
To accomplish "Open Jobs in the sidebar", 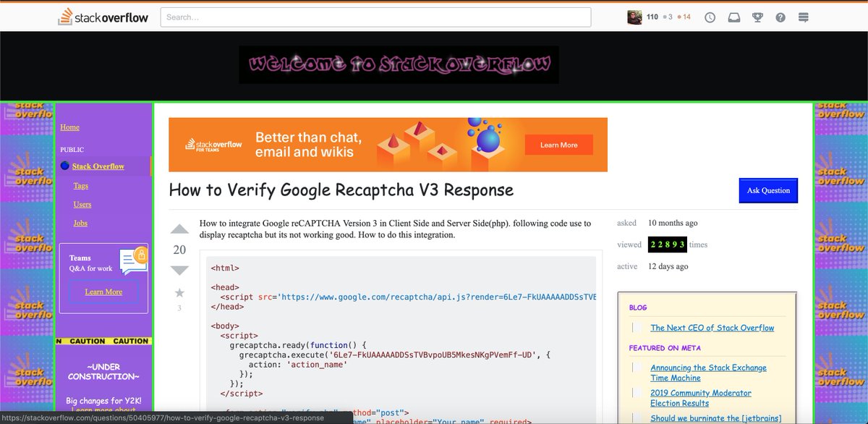I will pyautogui.click(x=80, y=224).
